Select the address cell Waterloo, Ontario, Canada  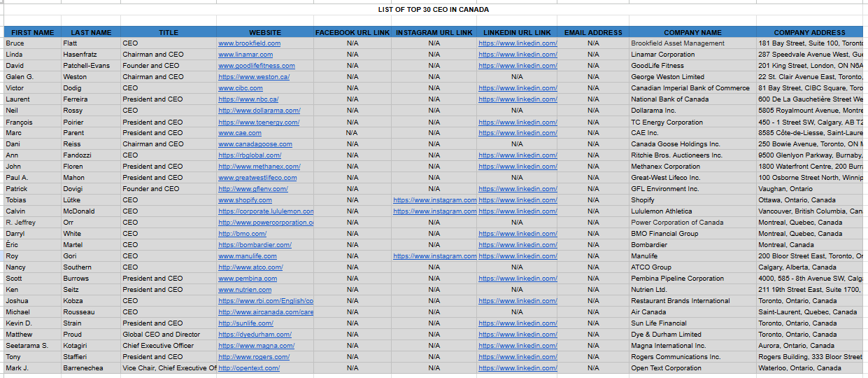click(x=809, y=368)
